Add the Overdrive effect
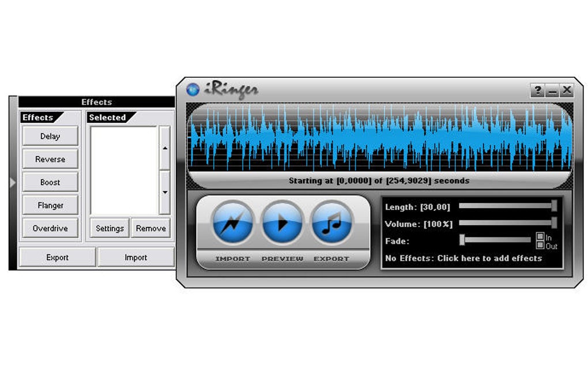 click(50, 228)
